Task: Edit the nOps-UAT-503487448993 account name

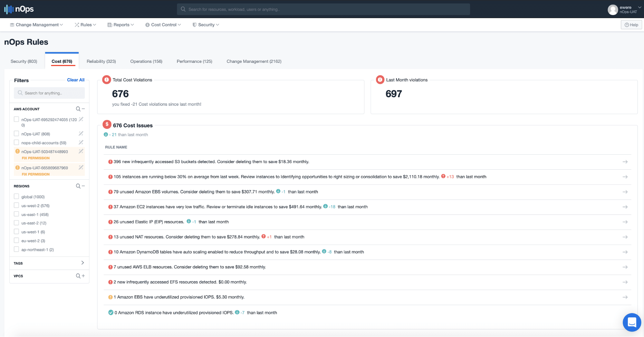Action: pyautogui.click(x=81, y=151)
